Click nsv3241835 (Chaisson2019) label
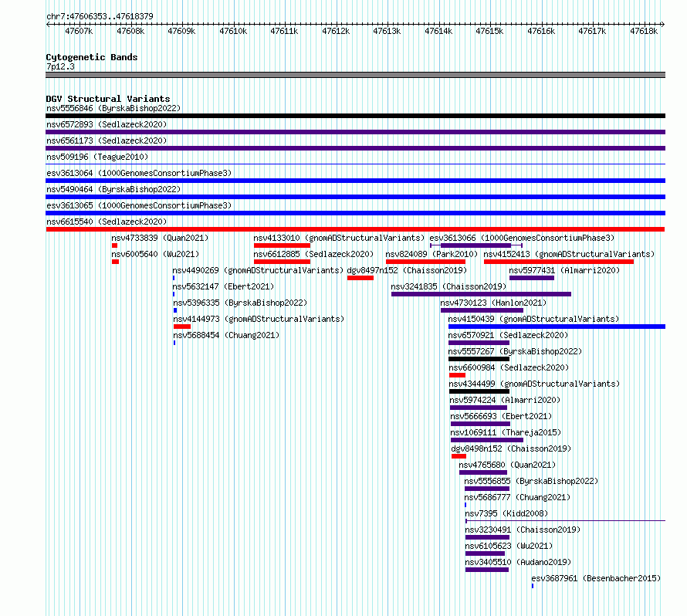Viewport: 687px width, 616px height. click(x=448, y=286)
